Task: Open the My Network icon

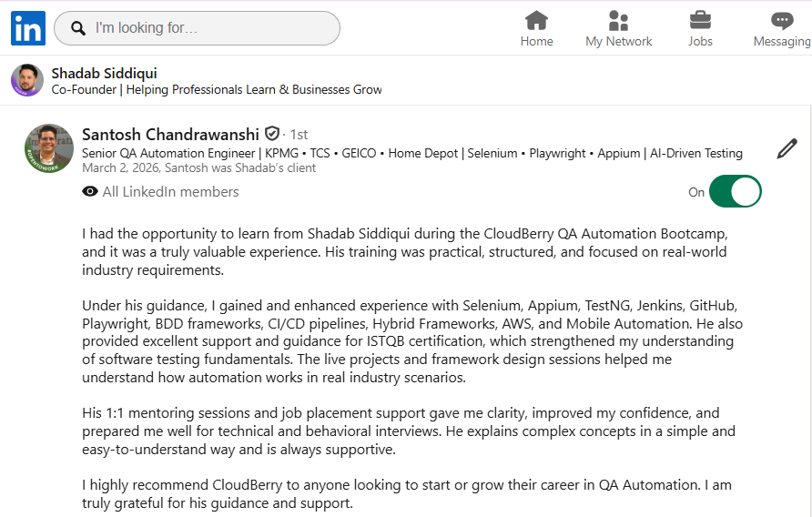Action: (619, 20)
